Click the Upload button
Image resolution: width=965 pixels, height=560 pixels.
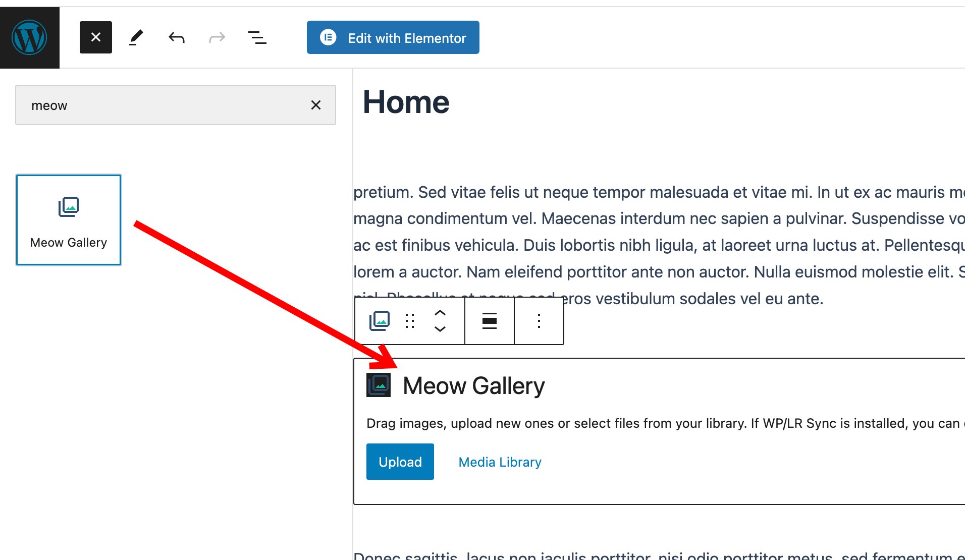click(400, 461)
